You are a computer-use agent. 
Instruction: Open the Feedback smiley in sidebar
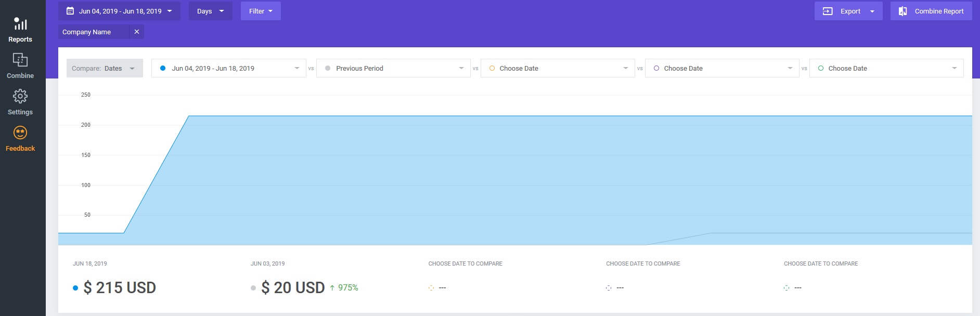coord(20,139)
